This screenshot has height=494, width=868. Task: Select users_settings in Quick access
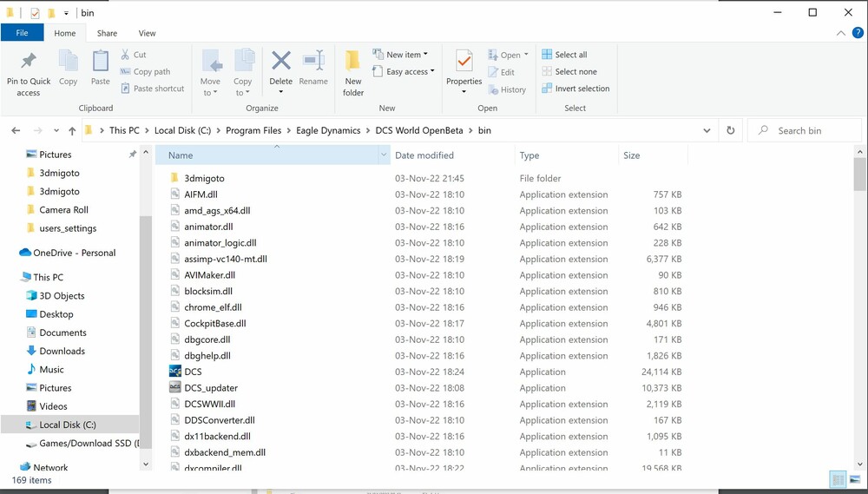tap(62, 228)
